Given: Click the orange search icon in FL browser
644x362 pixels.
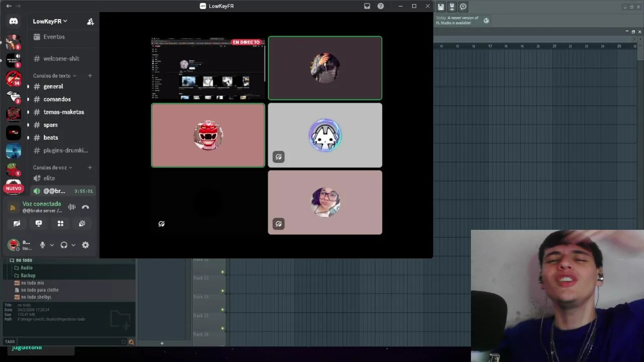Looking at the screenshot, I should [x=131, y=342].
